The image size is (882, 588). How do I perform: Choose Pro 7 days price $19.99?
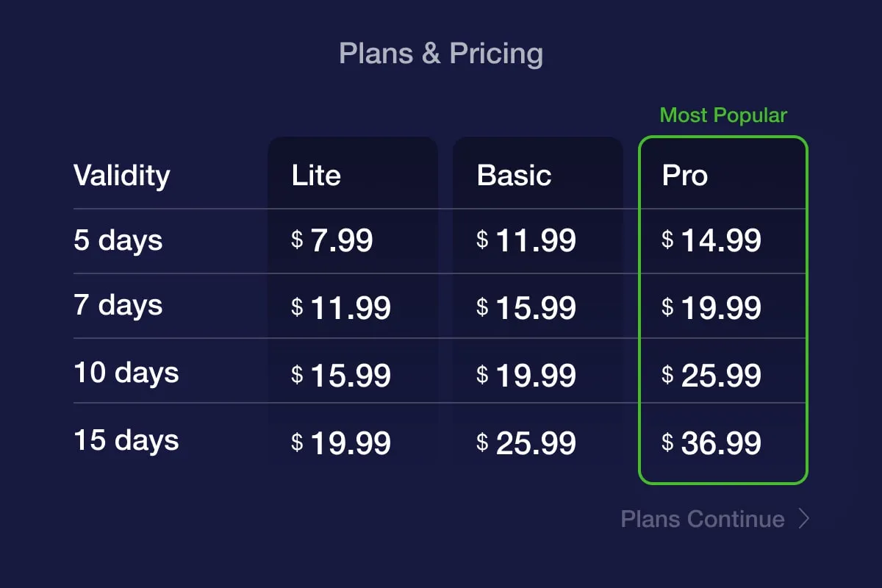pyautogui.click(x=711, y=308)
